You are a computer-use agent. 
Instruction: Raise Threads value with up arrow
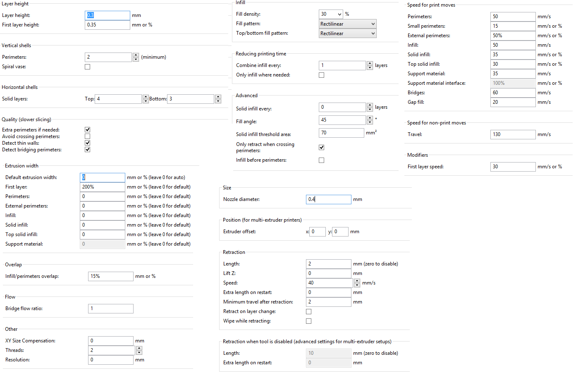click(139, 348)
